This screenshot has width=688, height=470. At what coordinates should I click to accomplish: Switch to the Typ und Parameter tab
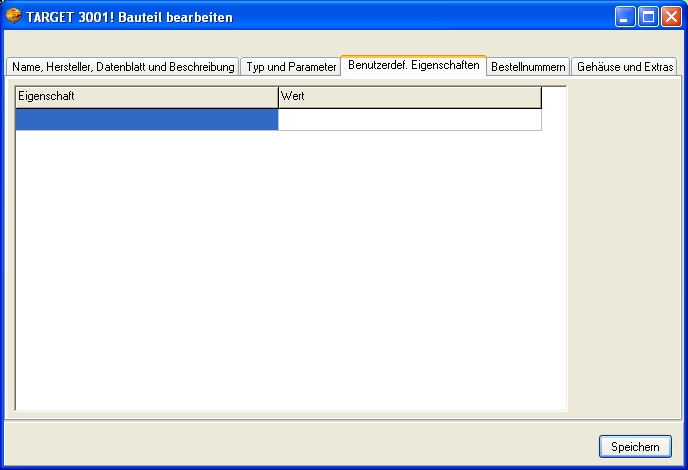tap(291, 67)
